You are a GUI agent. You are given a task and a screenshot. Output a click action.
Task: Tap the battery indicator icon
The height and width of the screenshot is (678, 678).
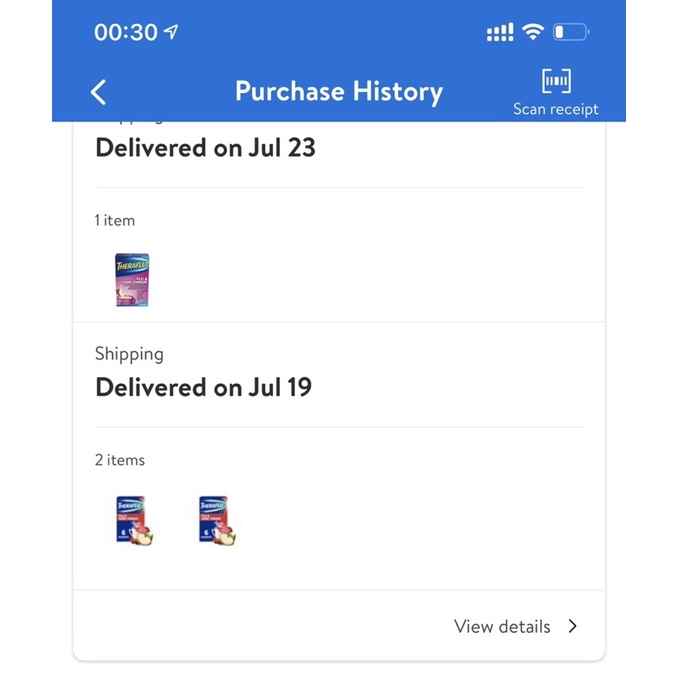pos(571,32)
